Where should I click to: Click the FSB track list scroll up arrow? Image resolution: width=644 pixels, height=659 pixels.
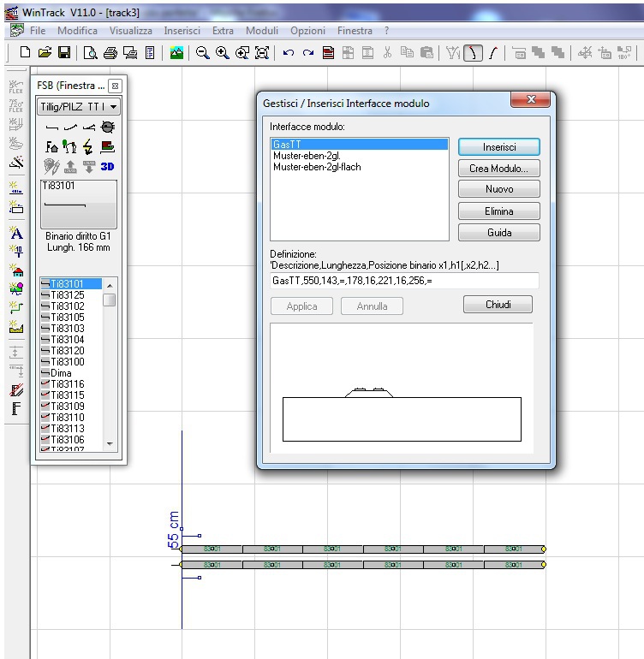(x=110, y=286)
